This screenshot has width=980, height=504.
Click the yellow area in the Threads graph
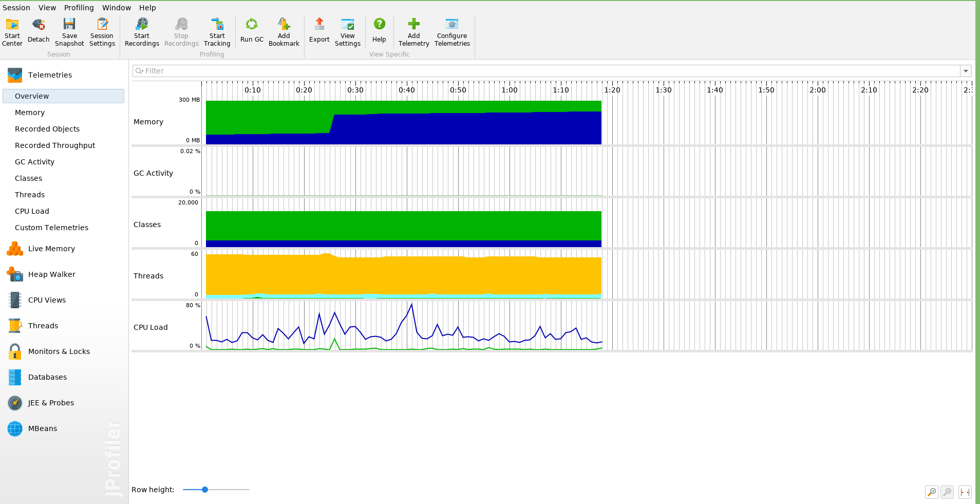pyautogui.click(x=404, y=275)
